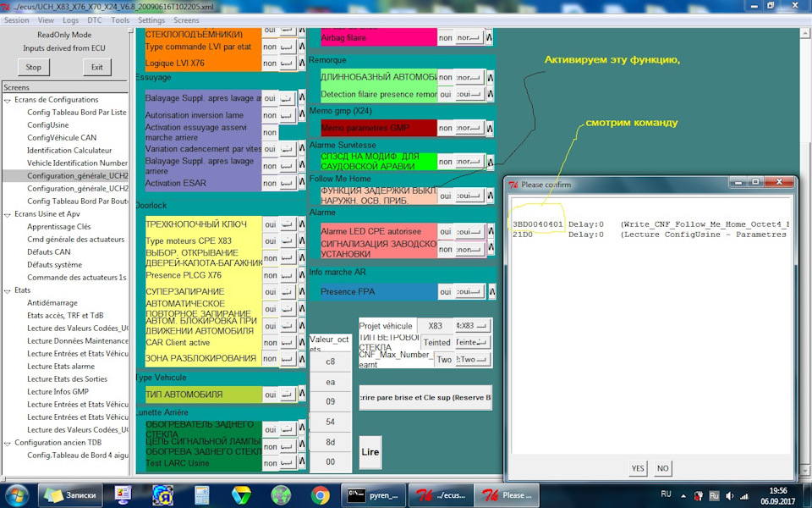Open Memo parametres GMP dropdown
The image size is (812, 508).
[x=469, y=128]
